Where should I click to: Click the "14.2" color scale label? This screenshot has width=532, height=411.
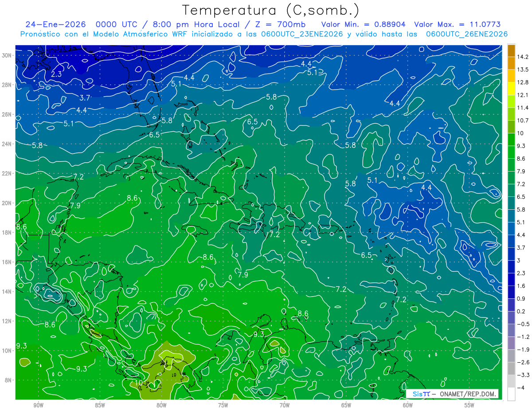click(522, 57)
